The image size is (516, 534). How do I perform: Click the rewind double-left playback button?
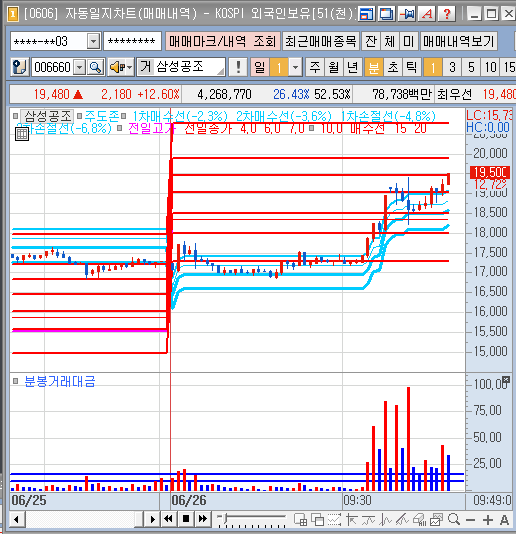click(x=168, y=519)
